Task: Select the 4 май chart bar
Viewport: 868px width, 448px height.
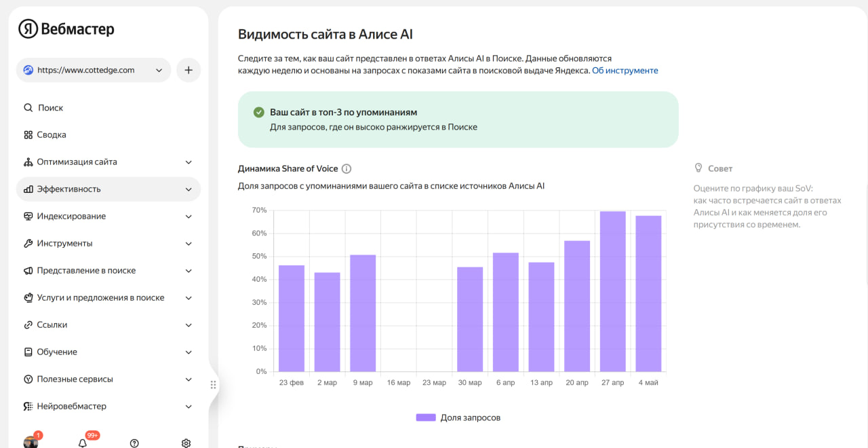Action: point(648,293)
